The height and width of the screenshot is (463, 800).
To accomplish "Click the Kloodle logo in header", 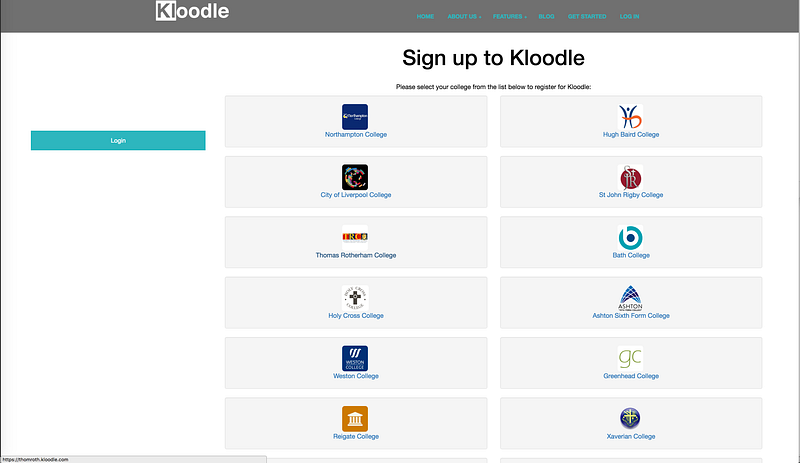I will (x=192, y=12).
